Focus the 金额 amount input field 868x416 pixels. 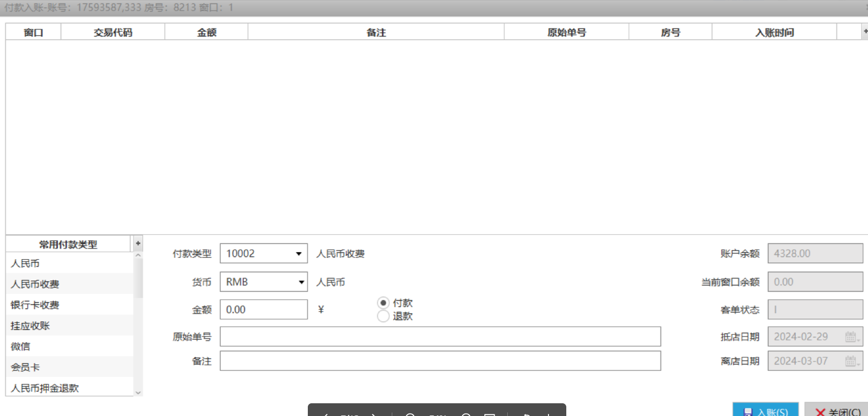coord(263,310)
